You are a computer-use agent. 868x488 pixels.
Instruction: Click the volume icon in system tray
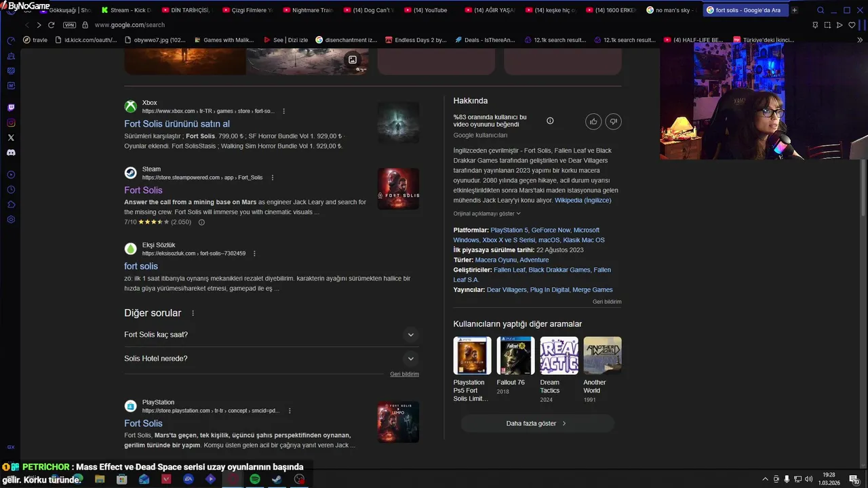(x=808, y=479)
